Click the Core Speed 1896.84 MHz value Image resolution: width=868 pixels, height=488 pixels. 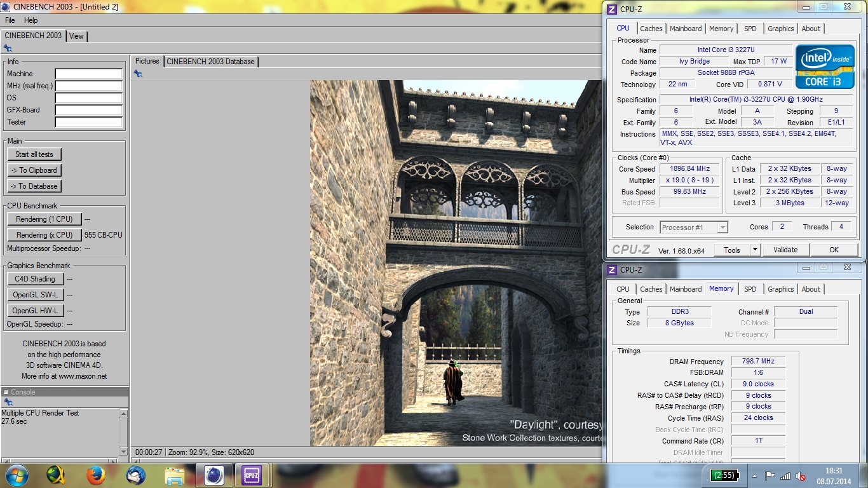[x=689, y=169]
